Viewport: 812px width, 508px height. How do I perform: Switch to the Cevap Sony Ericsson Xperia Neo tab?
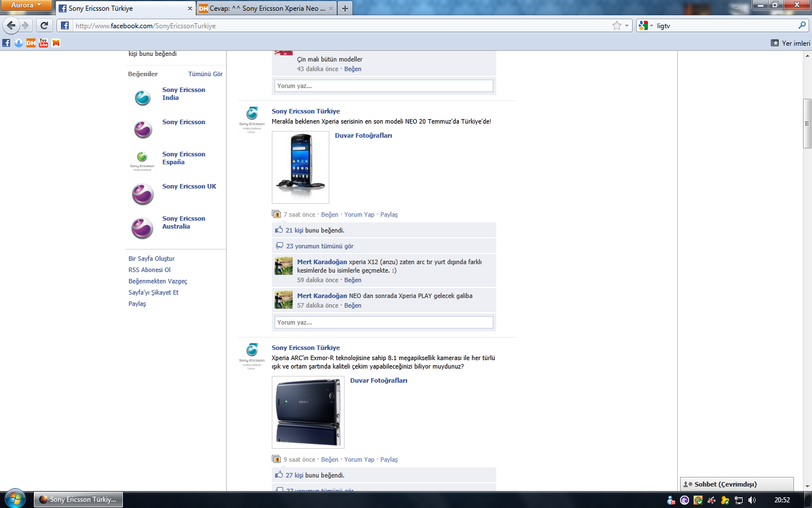click(x=267, y=8)
